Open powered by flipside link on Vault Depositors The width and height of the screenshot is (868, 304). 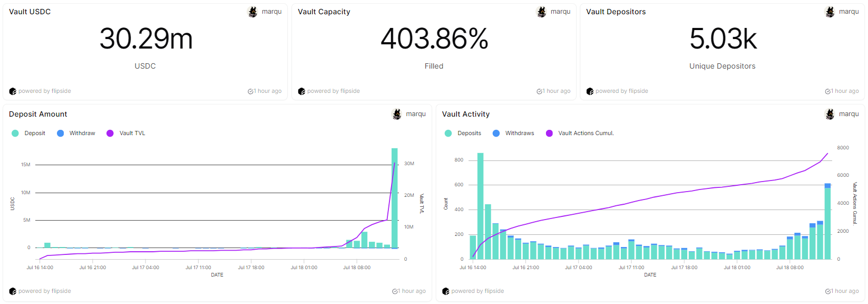[x=621, y=91]
